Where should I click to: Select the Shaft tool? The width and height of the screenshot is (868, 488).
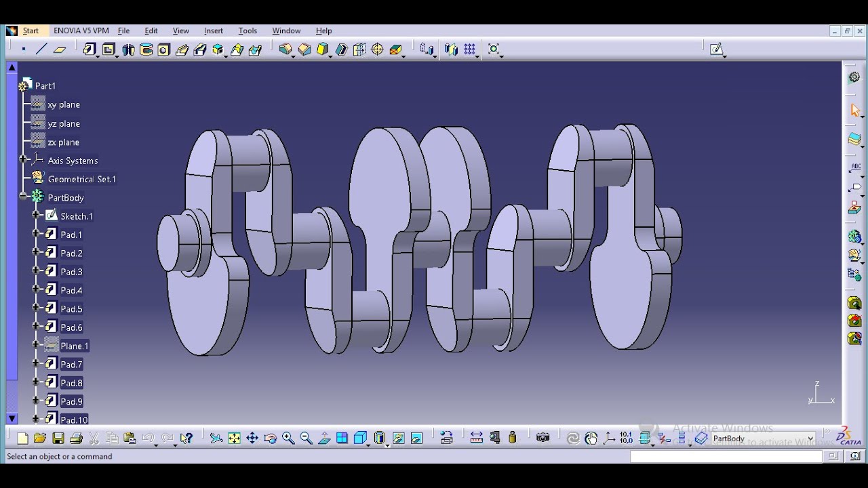point(127,49)
